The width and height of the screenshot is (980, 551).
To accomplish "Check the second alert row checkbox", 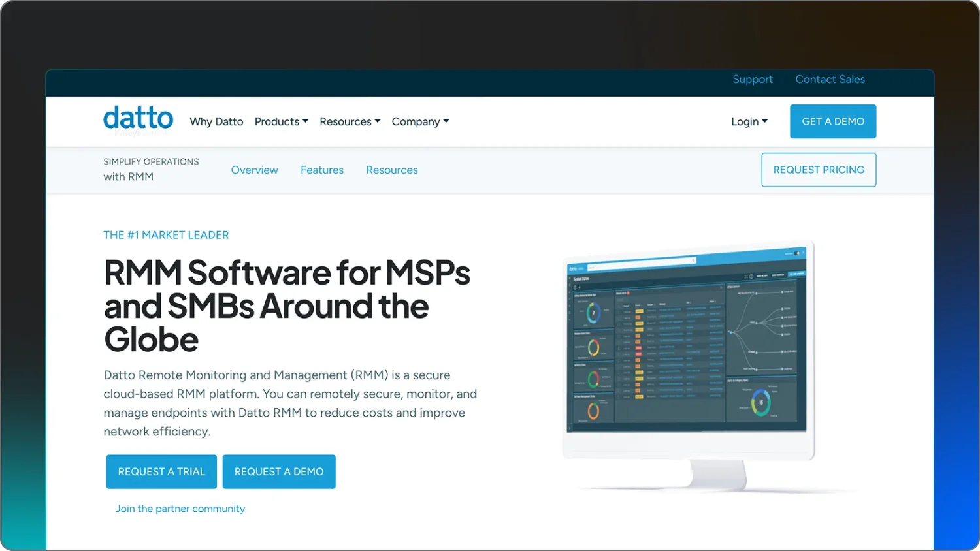I will (618, 318).
